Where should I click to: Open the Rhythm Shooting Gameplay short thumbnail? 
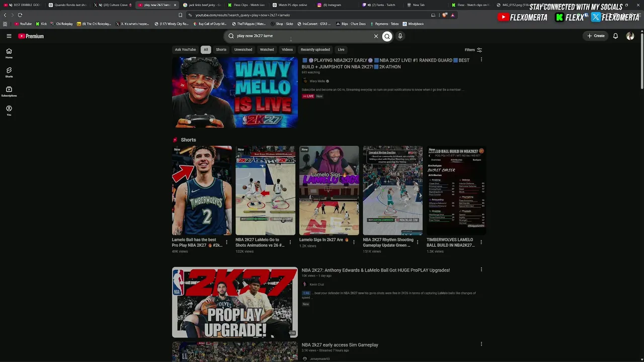[x=393, y=191]
